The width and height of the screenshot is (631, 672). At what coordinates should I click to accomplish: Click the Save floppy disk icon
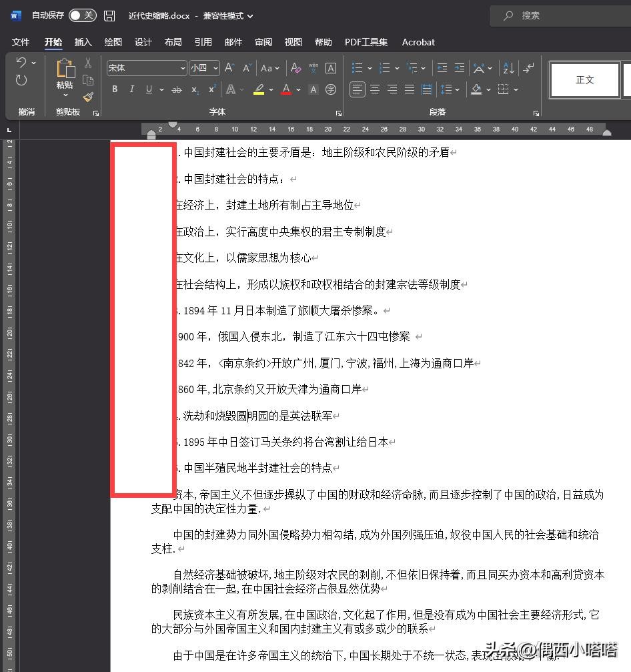pos(109,16)
